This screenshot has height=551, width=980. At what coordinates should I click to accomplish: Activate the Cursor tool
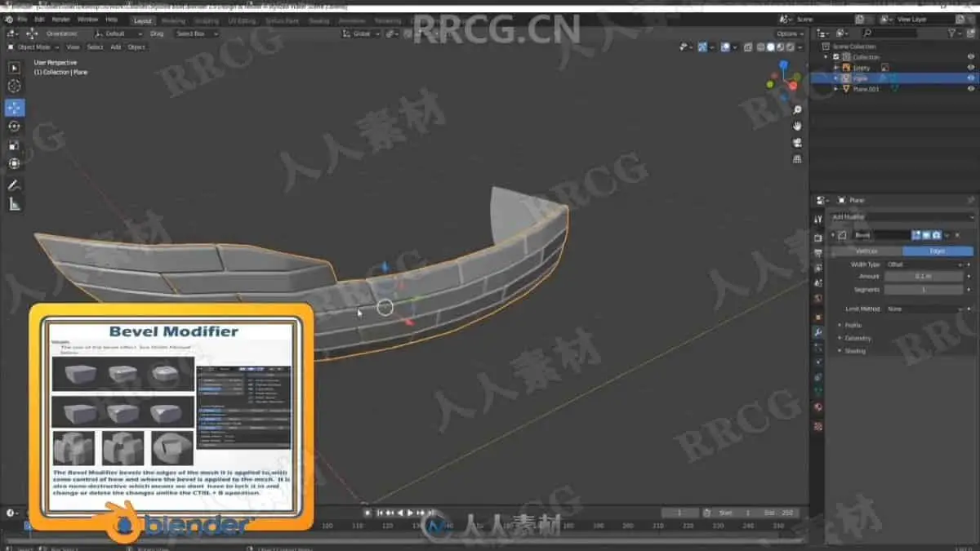[x=14, y=87]
